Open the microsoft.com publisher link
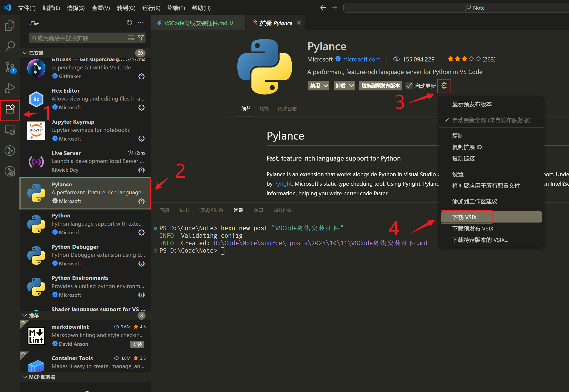 (361, 59)
